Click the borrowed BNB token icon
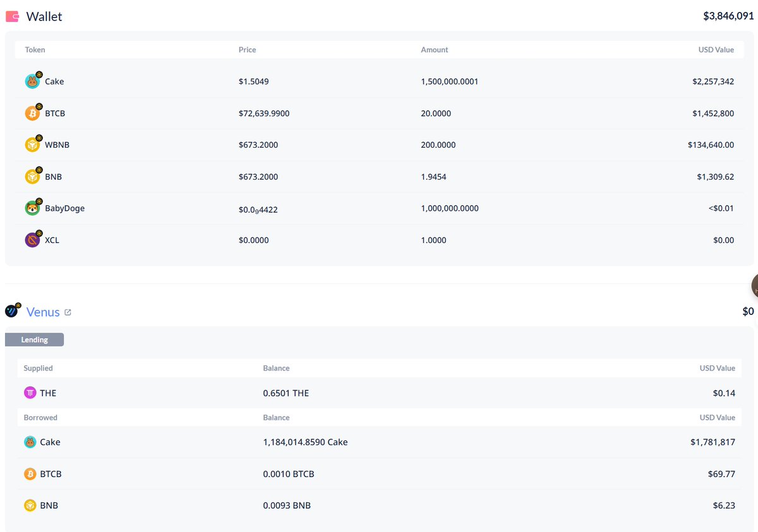The width and height of the screenshot is (758, 532). point(30,505)
